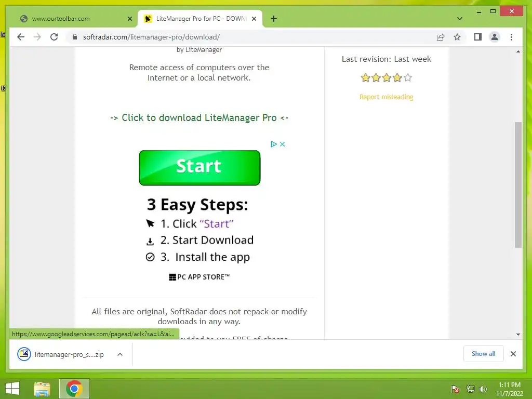Click the scrollbar up arrow
The width and height of the screenshot is (532, 399).
tap(518, 51)
